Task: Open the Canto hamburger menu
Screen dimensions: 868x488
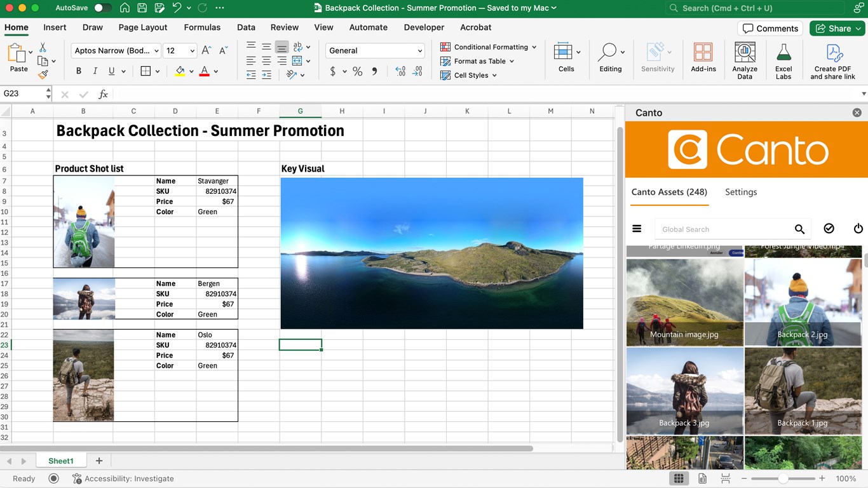Action: click(637, 229)
